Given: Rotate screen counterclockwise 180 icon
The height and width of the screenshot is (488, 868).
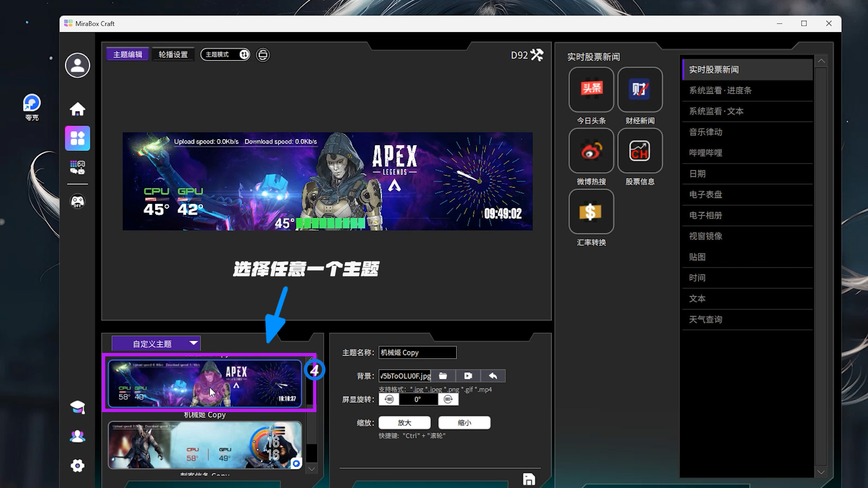Looking at the screenshot, I should point(389,399).
